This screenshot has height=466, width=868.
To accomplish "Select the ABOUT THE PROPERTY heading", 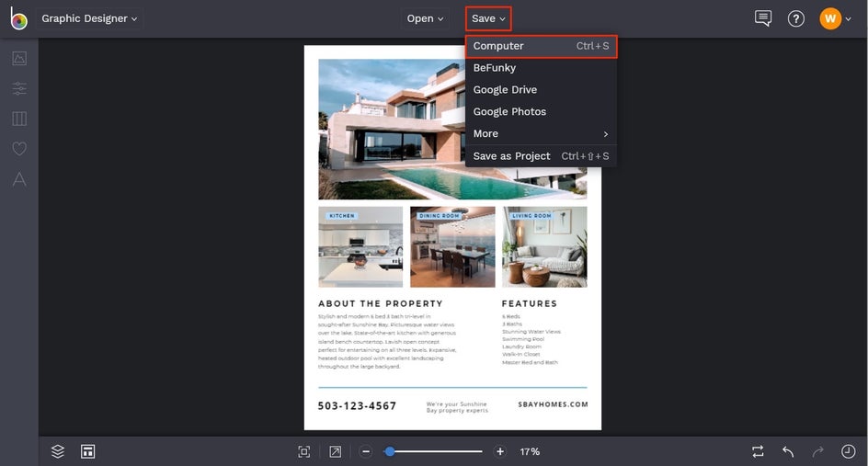I will click(381, 304).
